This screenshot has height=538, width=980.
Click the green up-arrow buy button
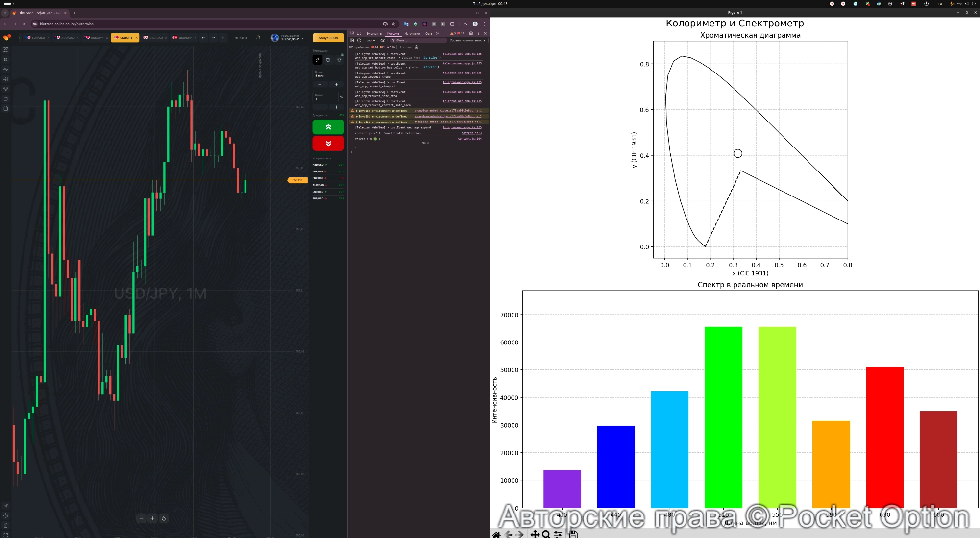click(328, 127)
